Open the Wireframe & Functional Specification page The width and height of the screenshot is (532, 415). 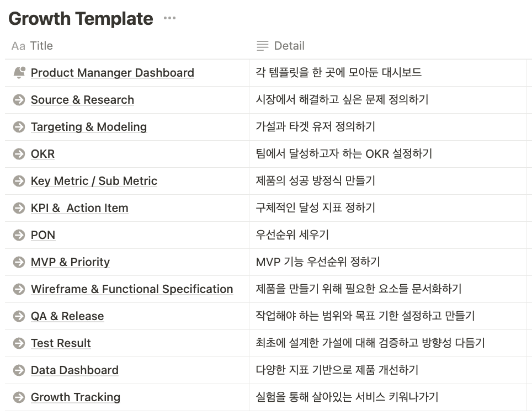pyautogui.click(x=132, y=289)
